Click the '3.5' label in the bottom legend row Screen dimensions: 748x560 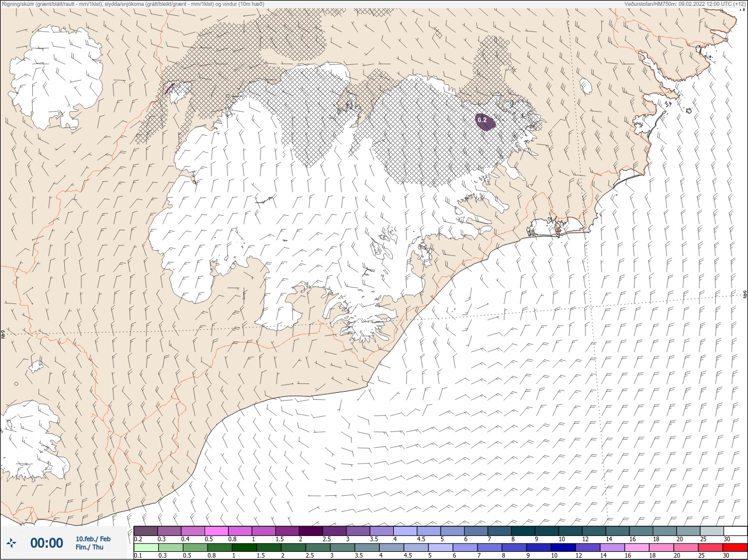pos(359,556)
